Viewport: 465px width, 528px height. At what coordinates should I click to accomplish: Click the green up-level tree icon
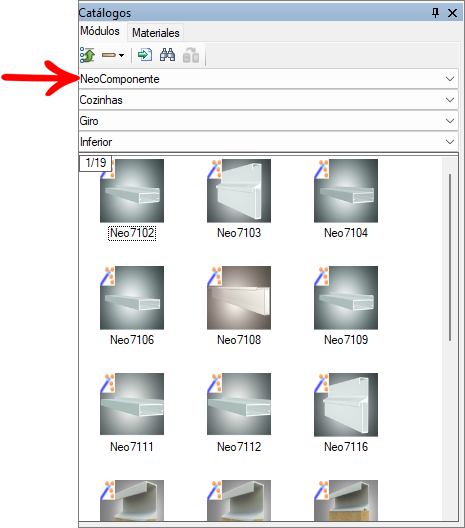88,55
